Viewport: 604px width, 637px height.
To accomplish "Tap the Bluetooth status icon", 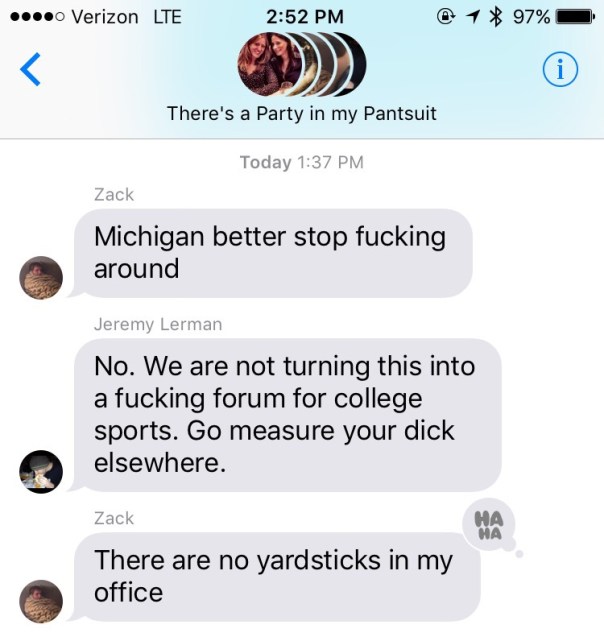I will [x=494, y=17].
